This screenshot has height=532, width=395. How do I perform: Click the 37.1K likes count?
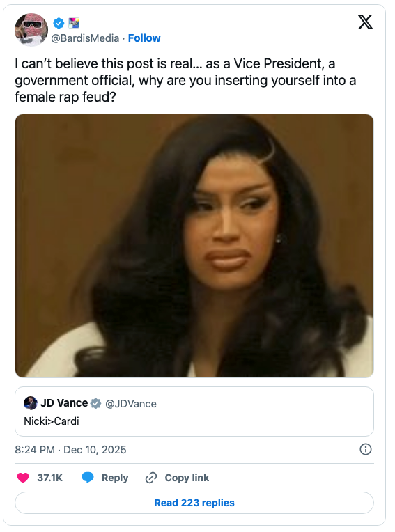50,478
